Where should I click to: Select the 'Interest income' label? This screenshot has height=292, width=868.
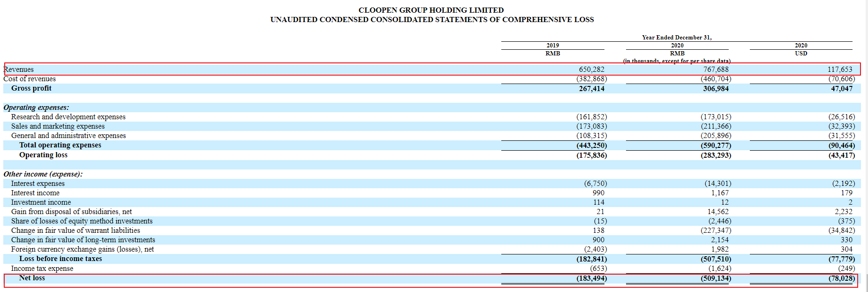(35, 193)
